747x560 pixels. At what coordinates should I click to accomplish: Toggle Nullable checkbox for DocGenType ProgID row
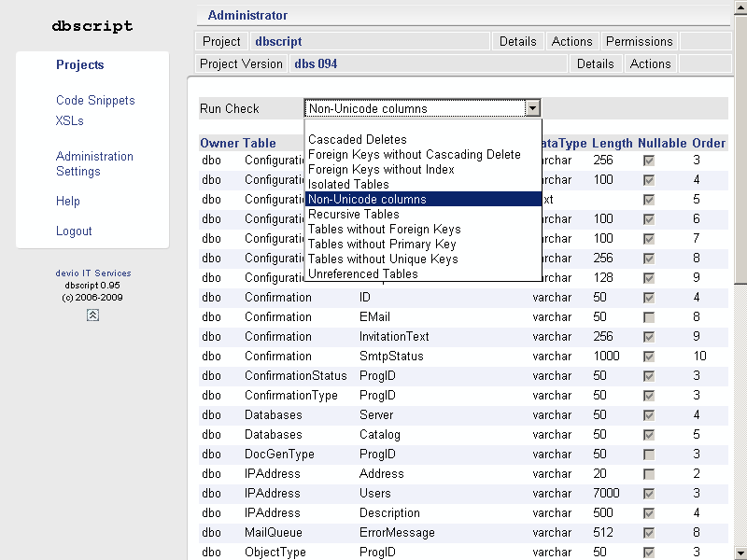pyautogui.click(x=648, y=455)
